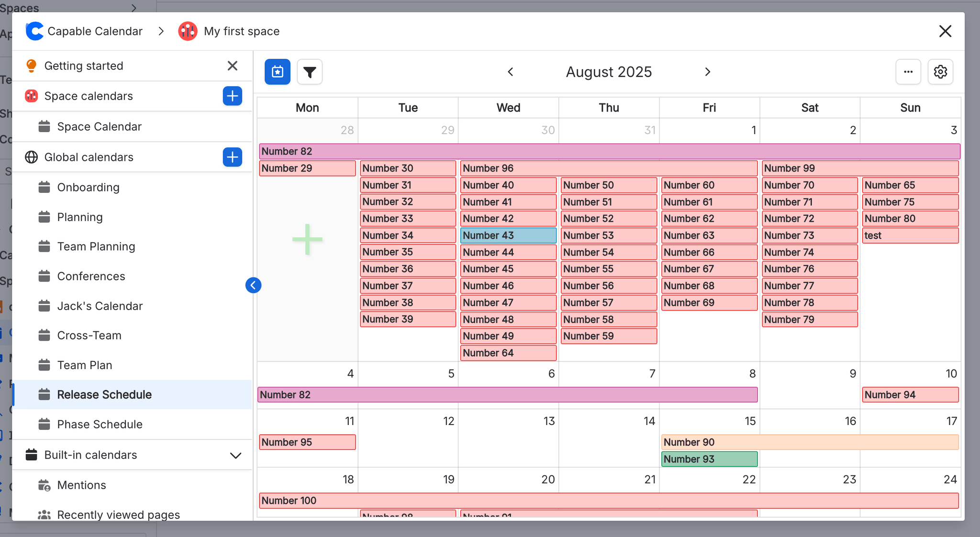Add a new space calendar
This screenshot has height=537, width=980.
point(232,96)
